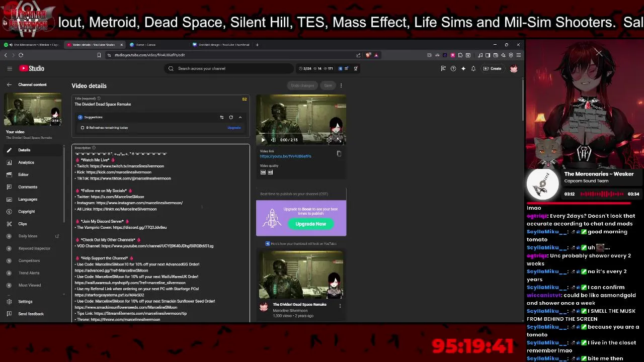Image resolution: width=644 pixels, height=362 pixels.
Task: Open Editor in the left sidebar
Action: (x=32, y=174)
